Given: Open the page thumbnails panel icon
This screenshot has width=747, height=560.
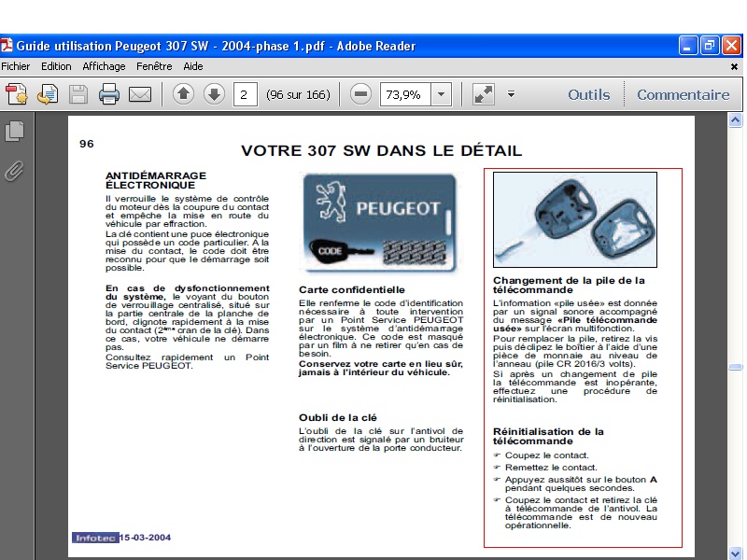Looking at the screenshot, I should point(14,131).
